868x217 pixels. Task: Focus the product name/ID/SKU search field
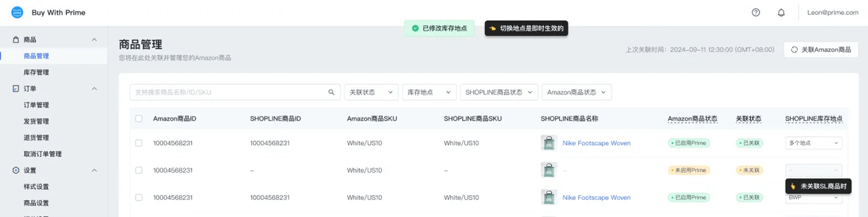229,92
